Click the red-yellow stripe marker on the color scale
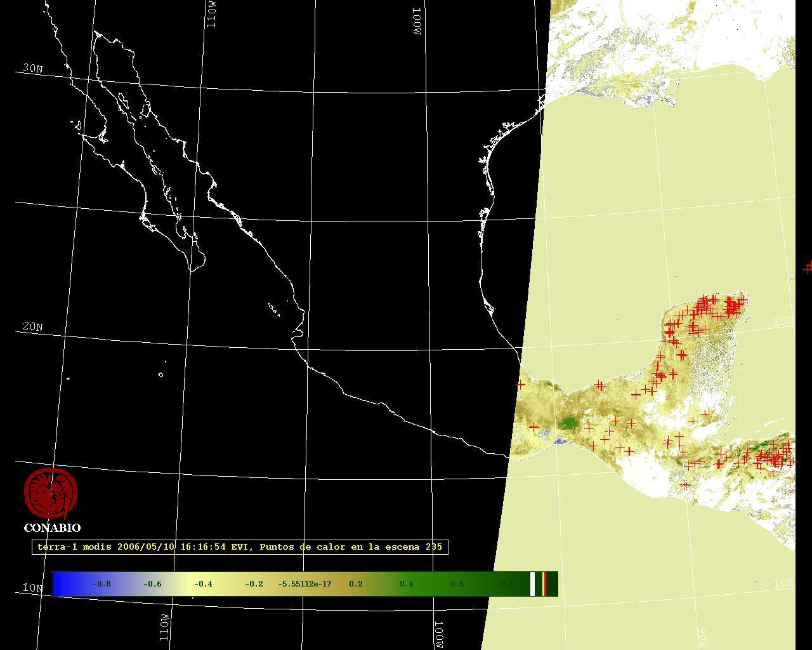812x650 pixels. pyautogui.click(x=544, y=584)
